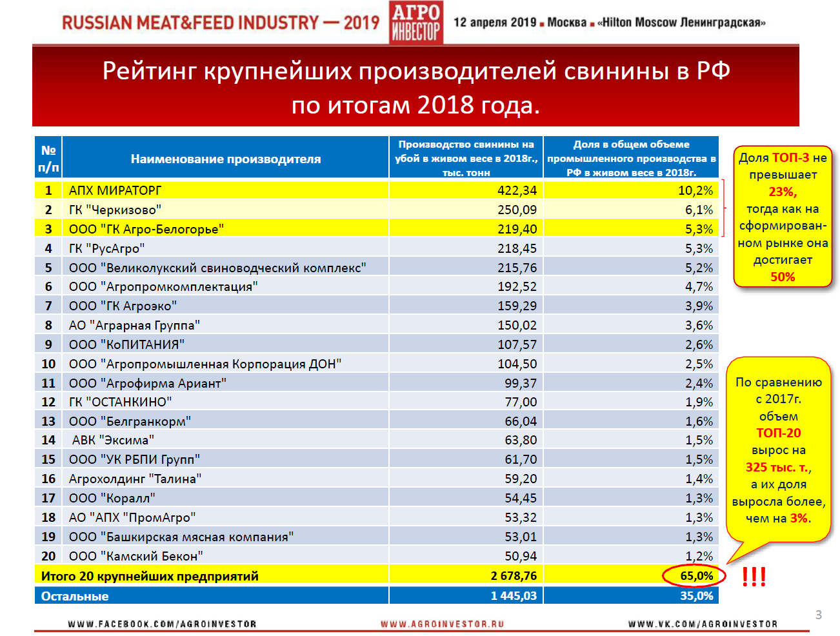Click the value 53,32
This screenshot has width=840, height=636.
click(x=521, y=517)
